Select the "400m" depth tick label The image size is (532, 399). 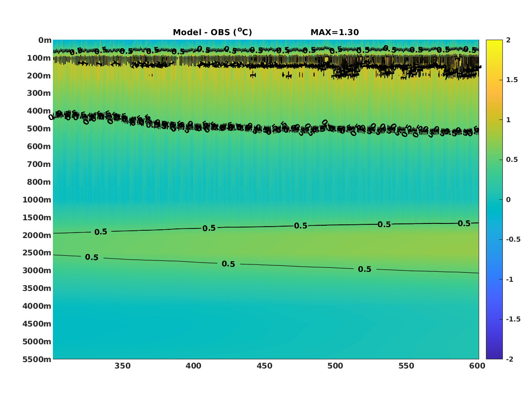click(x=39, y=111)
